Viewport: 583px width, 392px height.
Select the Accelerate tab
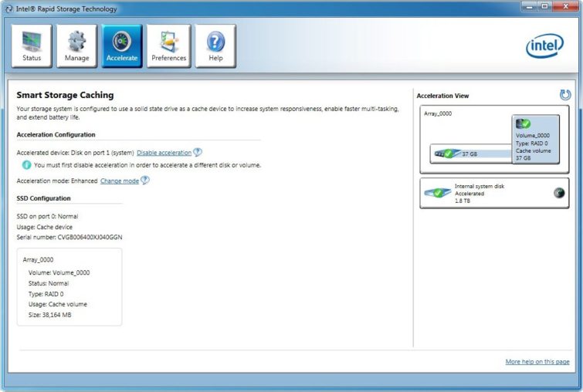coord(122,46)
